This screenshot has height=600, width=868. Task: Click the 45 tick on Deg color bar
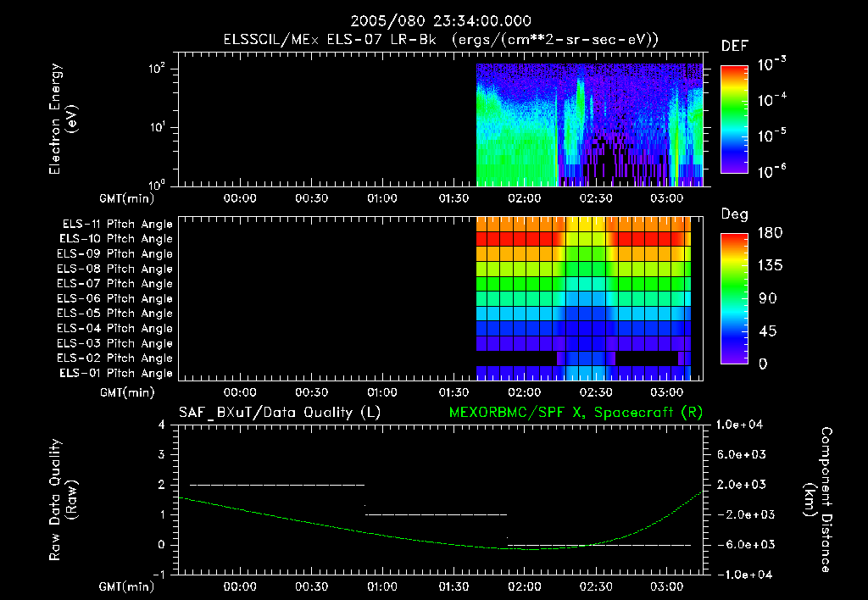(767, 331)
